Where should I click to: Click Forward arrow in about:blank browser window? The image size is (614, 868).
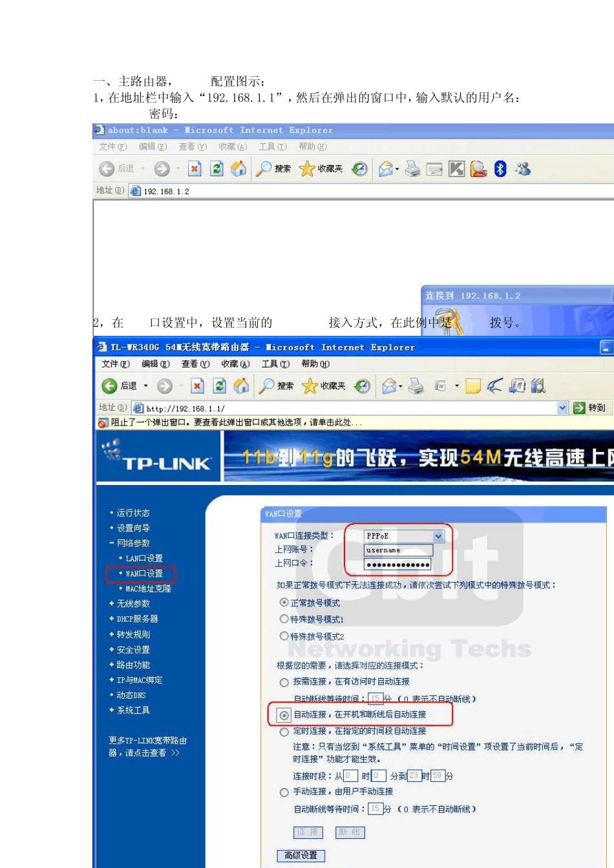pos(162,169)
